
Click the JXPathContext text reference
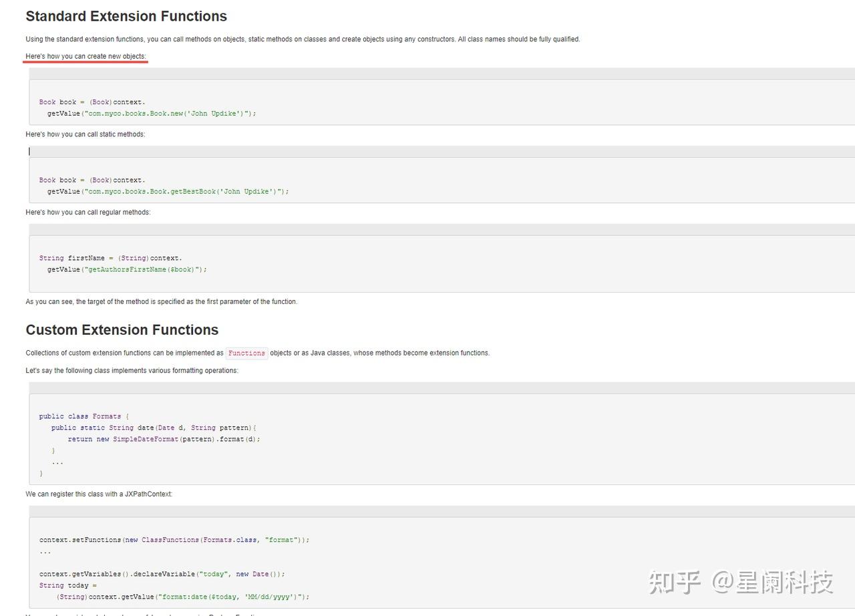point(149,494)
